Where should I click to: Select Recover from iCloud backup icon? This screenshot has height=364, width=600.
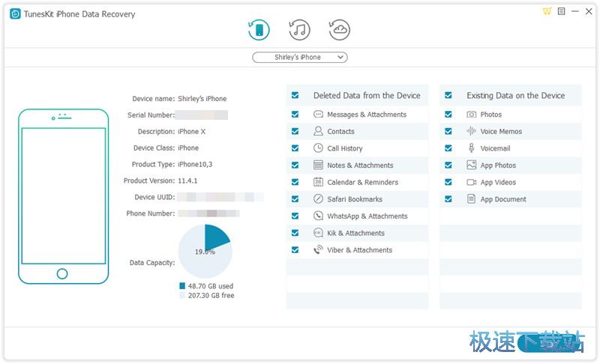point(340,30)
